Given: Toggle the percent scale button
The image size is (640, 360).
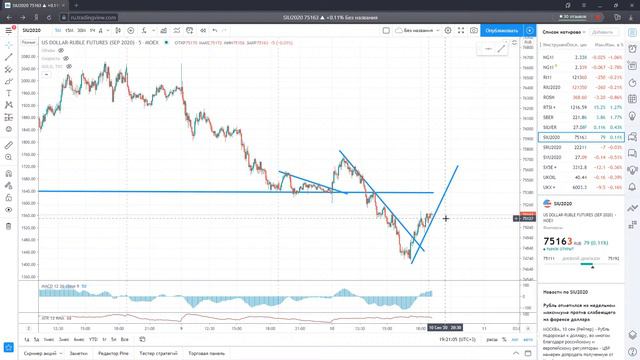Looking at the screenshot, I should [x=504, y=340].
